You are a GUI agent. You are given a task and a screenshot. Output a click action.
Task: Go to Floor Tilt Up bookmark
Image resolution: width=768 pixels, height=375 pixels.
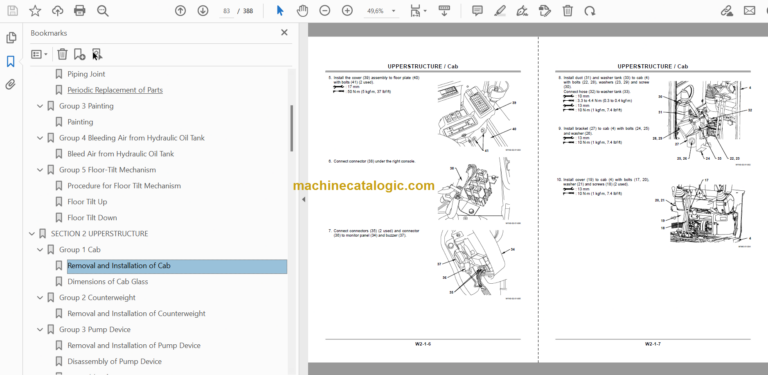point(87,202)
